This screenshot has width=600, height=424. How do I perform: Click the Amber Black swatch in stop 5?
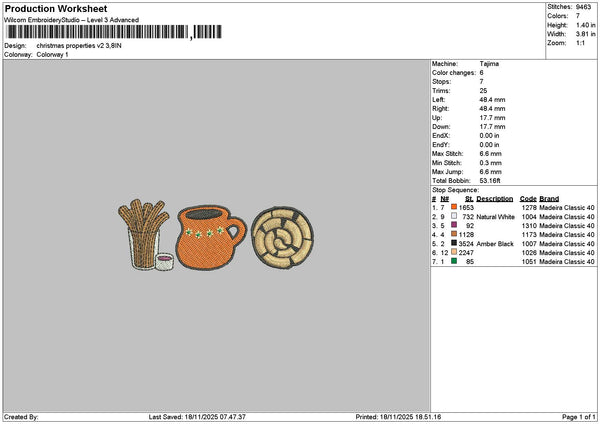[454, 243]
